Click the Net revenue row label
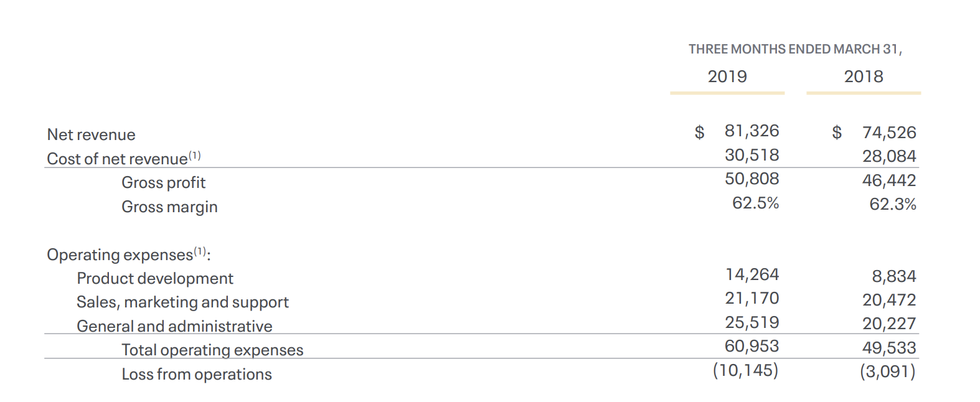Screen dimensions: 980x402 coord(91,134)
